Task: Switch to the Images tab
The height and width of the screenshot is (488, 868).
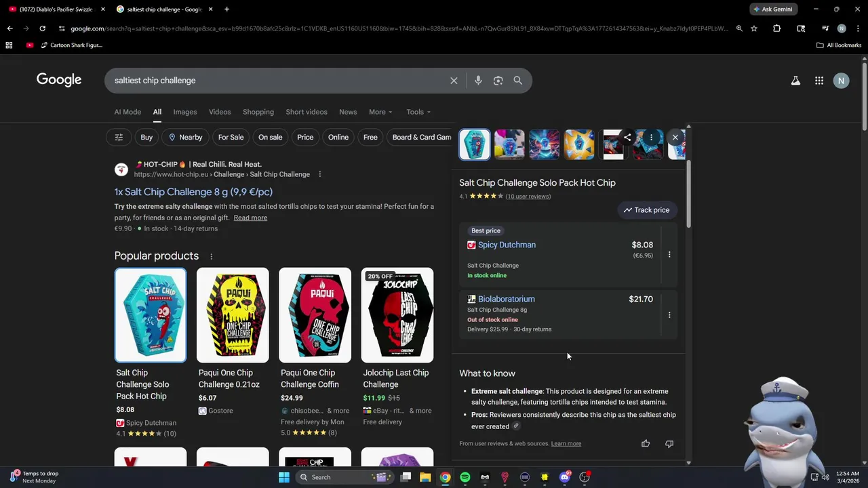Action: [185, 112]
